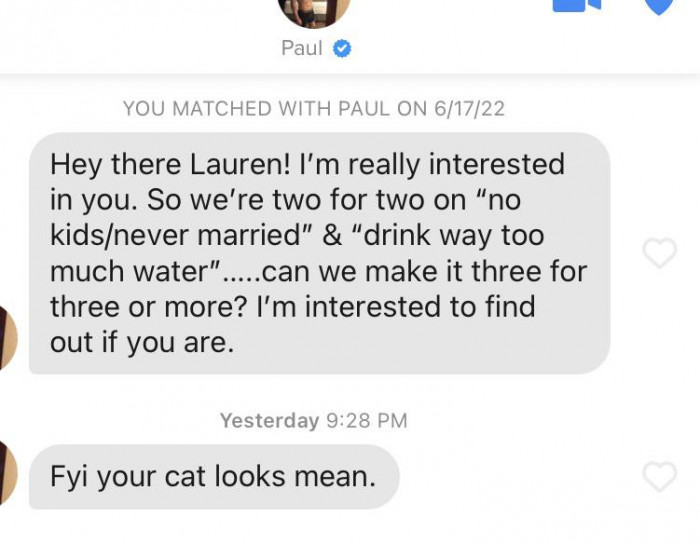Screen dimensions: 700x544
Task: Tap the avatar beside the long message
Action: pos(8,338)
